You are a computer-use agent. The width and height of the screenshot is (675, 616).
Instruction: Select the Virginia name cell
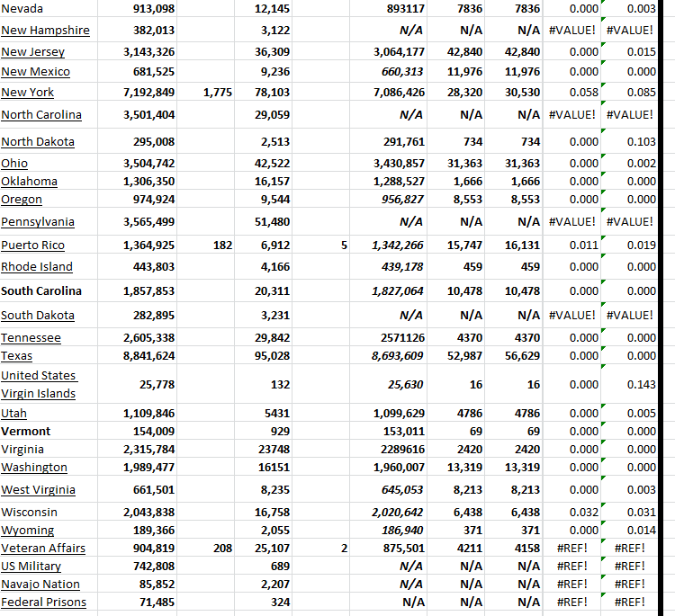49,449
